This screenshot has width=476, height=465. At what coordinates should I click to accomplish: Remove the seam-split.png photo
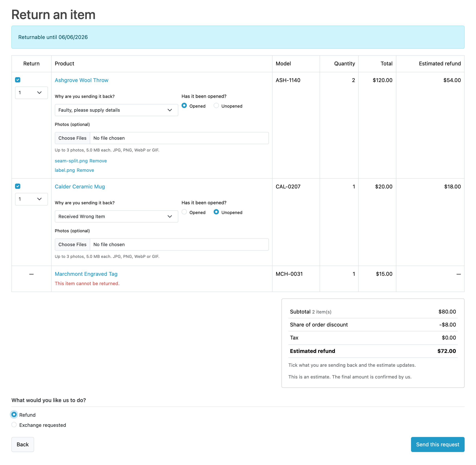pyautogui.click(x=98, y=161)
